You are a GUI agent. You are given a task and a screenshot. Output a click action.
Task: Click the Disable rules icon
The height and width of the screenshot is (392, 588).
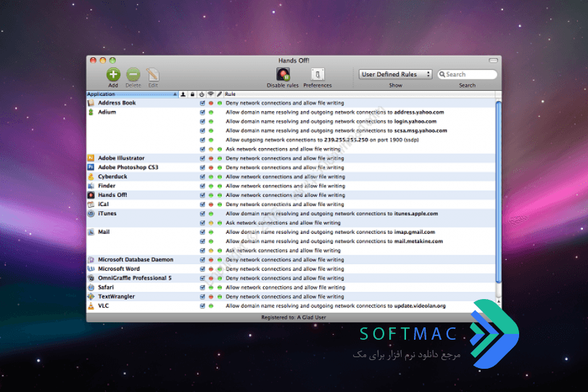[x=283, y=74]
